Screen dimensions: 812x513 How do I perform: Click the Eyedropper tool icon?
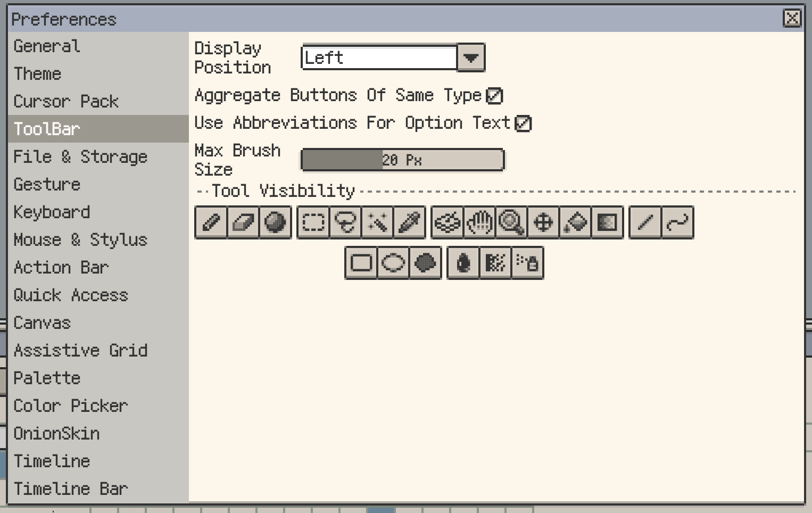pyautogui.click(x=409, y=222)
